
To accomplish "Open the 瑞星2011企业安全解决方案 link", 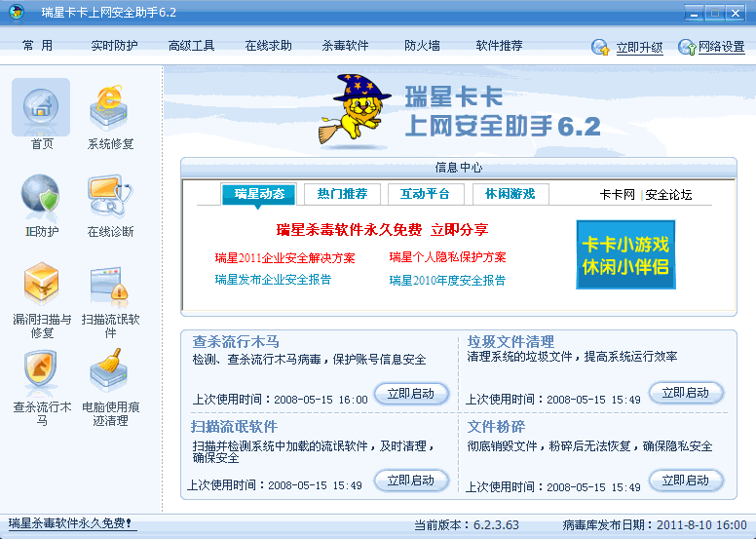I will click(x=284, y=258).
